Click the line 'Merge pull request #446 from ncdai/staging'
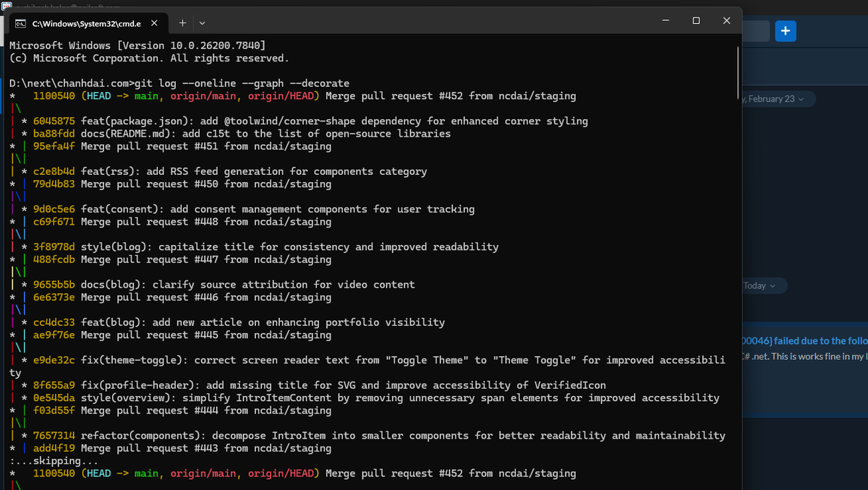This screenshot has height=490, width=868. pyautogui.click(x=206, y=297)
